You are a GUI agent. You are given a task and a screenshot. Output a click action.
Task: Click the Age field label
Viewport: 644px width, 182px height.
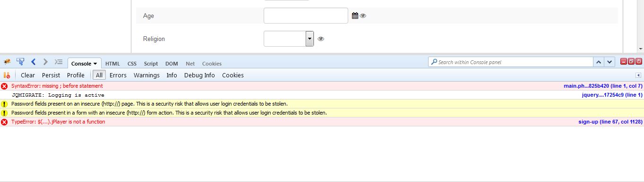(148, 16)
